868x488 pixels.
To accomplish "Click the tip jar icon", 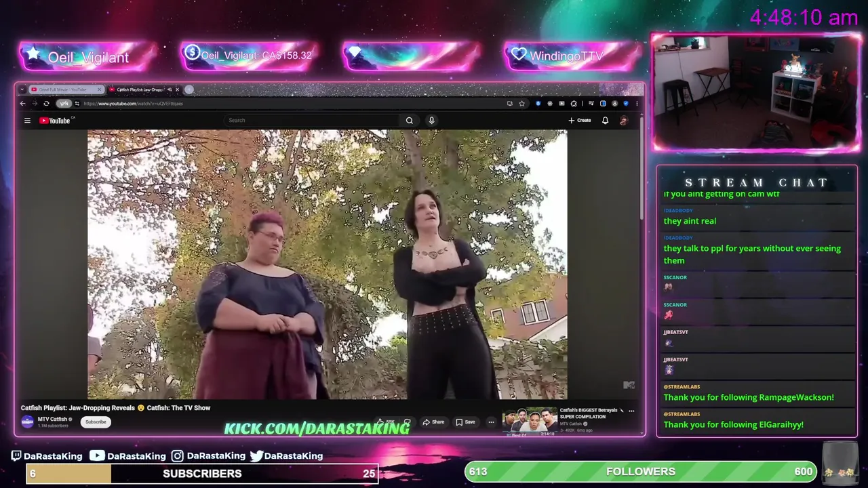I will tap(840, 464).
